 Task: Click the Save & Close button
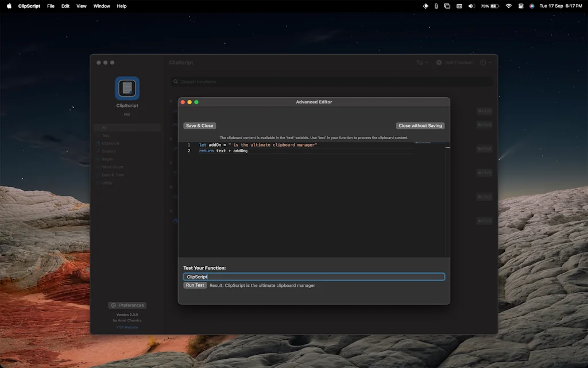pyautogui.click(x=199, y=125)
